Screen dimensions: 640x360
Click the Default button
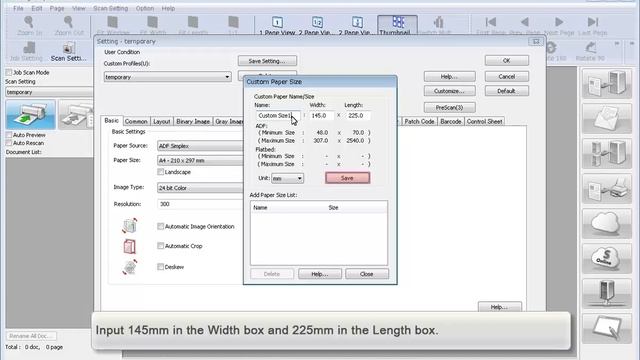(507, 91)
